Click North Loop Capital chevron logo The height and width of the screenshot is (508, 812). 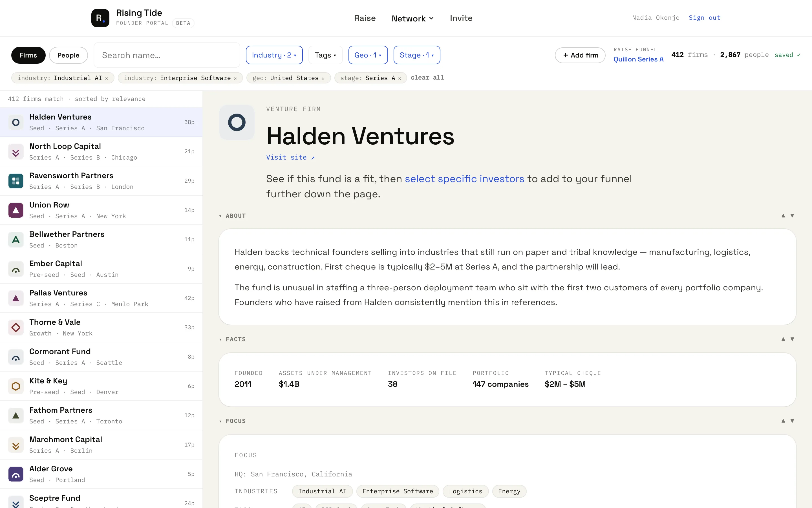pos(16,152)
